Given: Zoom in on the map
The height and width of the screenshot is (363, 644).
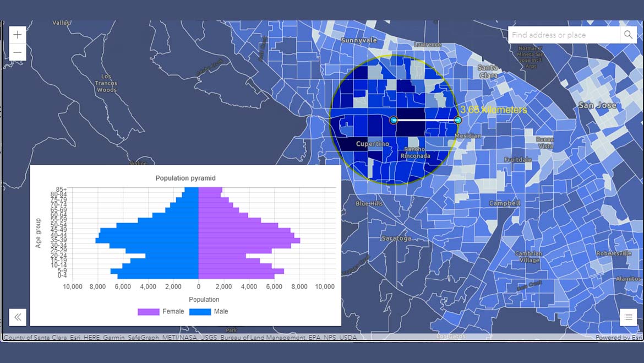Looking at the screenshot, I should [17, 34].
